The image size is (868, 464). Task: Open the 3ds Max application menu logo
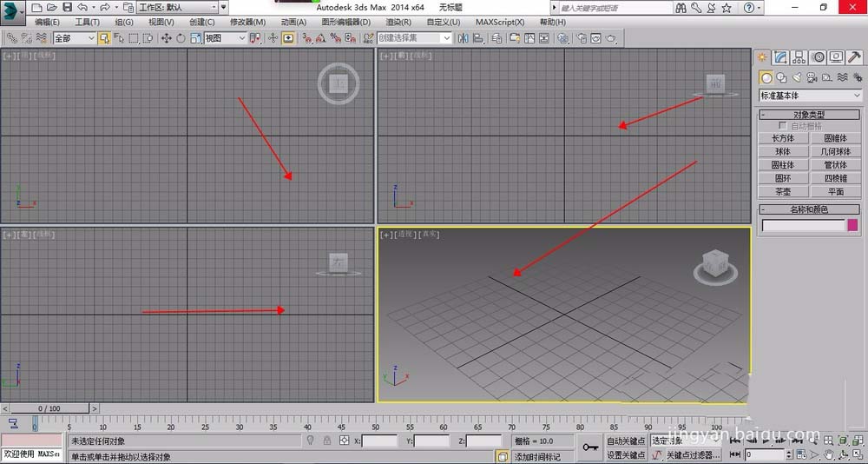point(12,11)
